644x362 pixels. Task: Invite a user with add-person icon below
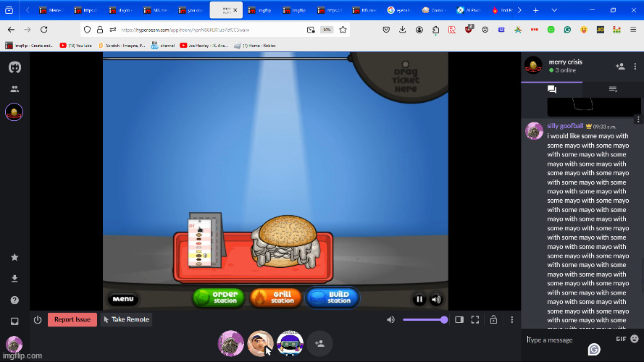tap(319, 343)
